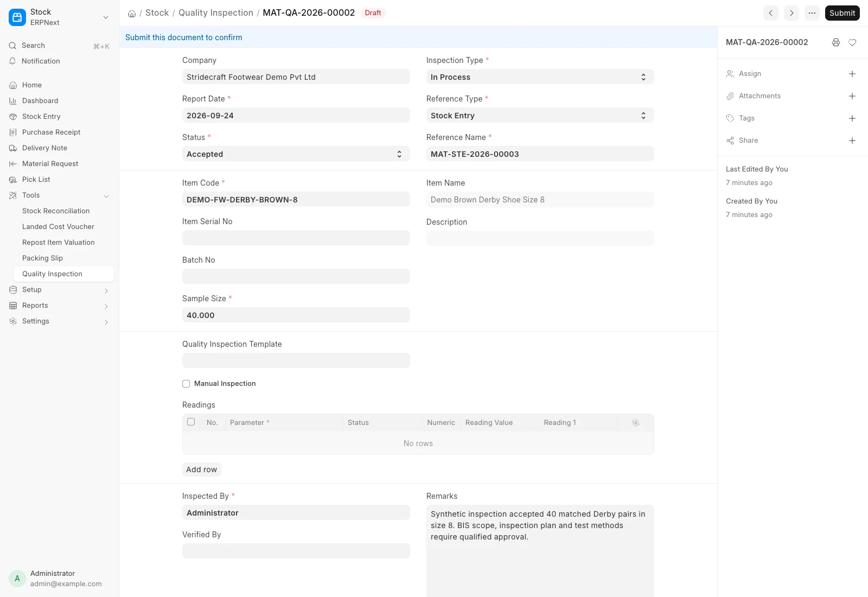
Task: Click the Company field
Action: coord(296,77)
